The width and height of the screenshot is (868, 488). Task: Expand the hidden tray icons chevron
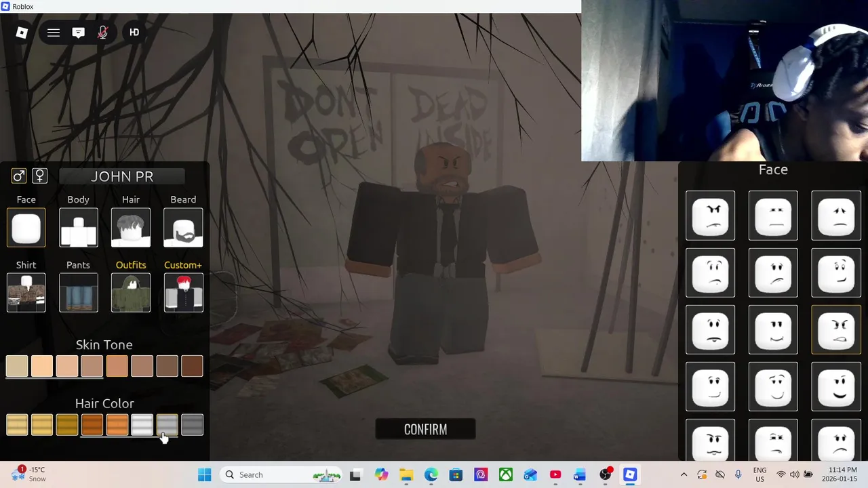coord(684,474)
